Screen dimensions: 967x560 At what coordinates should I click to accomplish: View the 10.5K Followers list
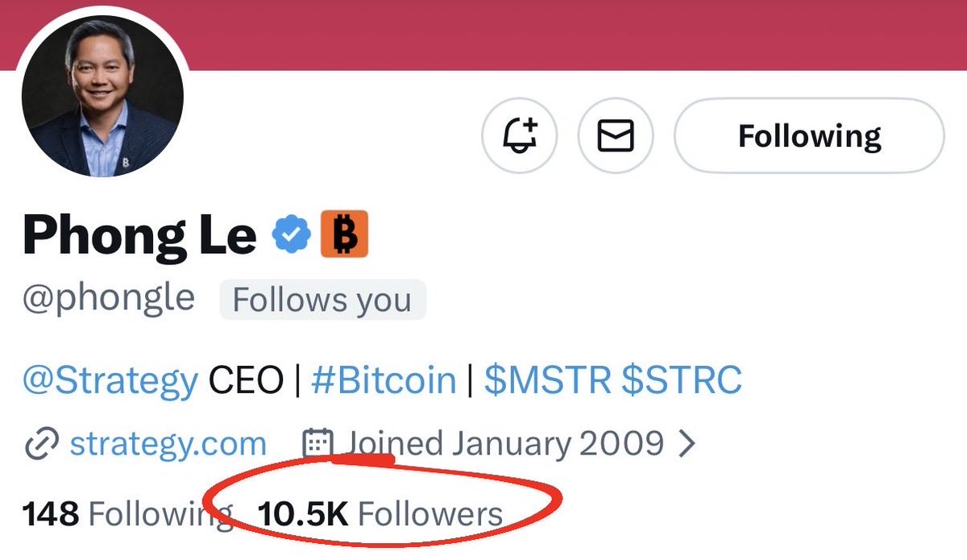tap(380, 513)
